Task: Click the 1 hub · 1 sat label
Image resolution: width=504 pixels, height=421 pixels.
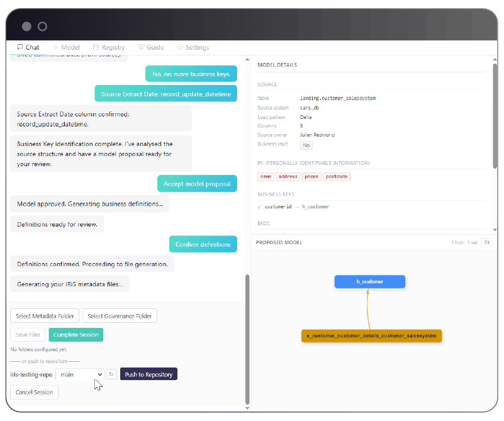Action: (464, 243)
